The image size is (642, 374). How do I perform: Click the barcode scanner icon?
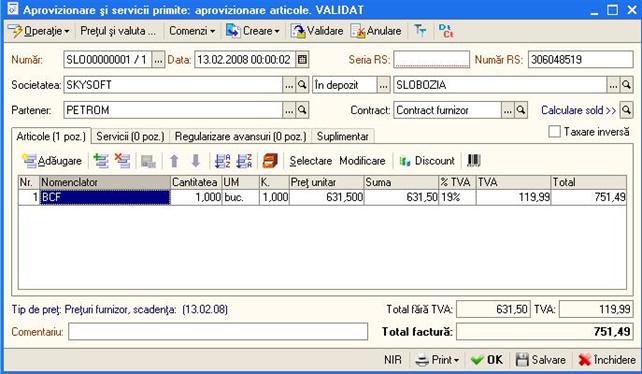473,161
